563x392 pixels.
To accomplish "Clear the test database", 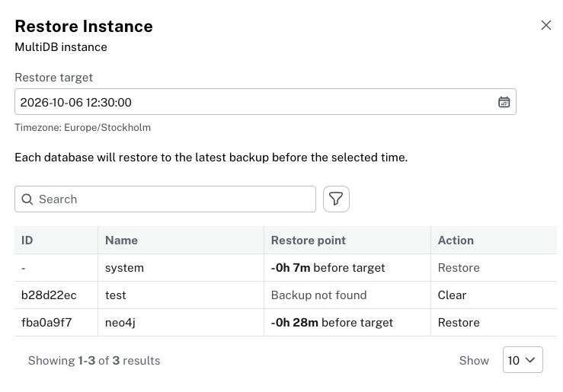I will pyautogui.click(x=452, y=295).
